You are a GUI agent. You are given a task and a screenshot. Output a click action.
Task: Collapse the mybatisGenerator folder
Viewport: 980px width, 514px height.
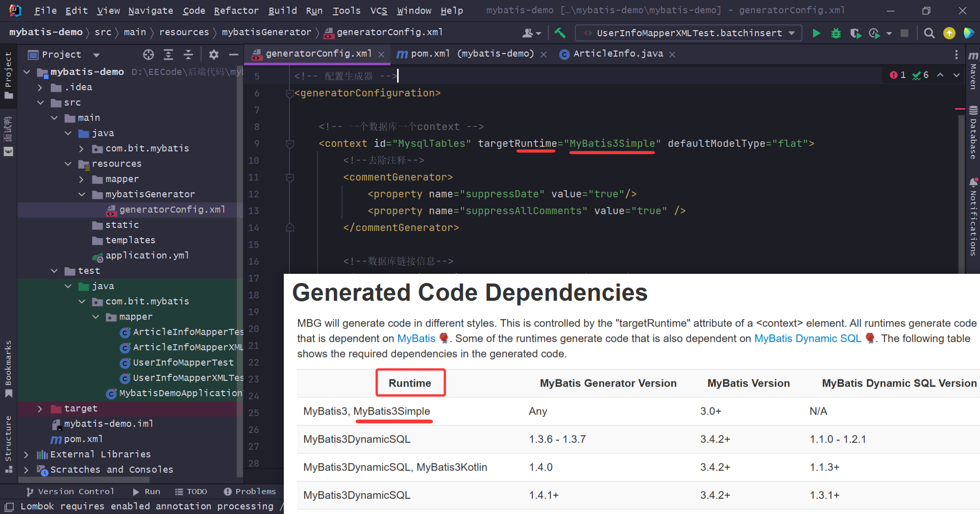coord(82,194)
